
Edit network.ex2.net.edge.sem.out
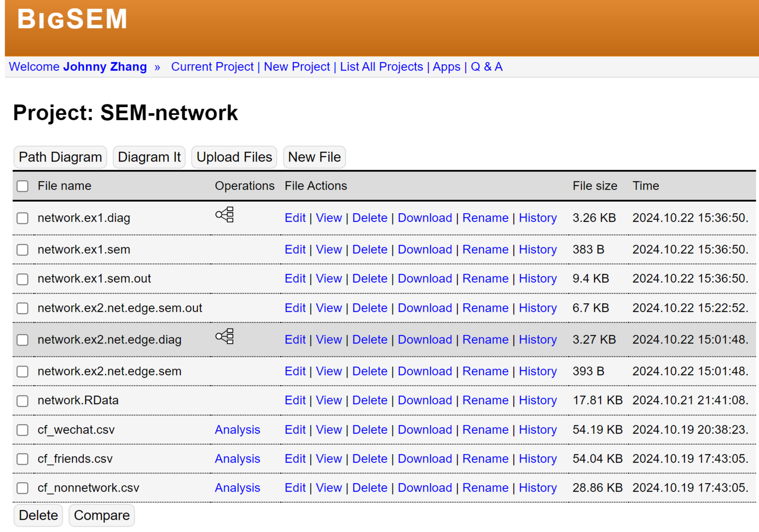295,308
